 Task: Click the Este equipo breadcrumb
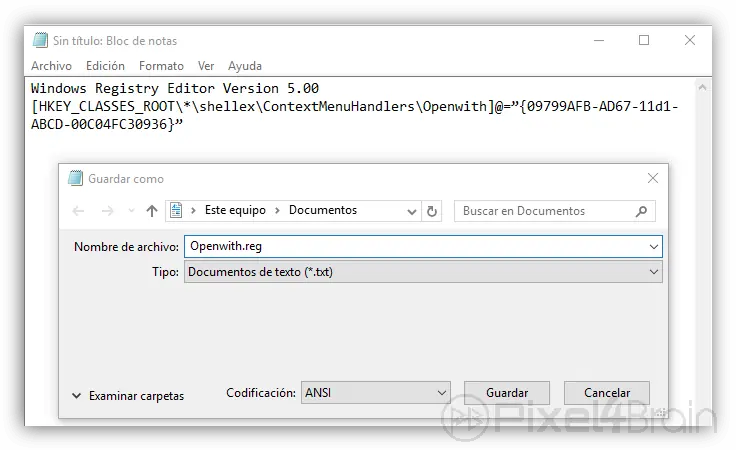pos(235,210)
